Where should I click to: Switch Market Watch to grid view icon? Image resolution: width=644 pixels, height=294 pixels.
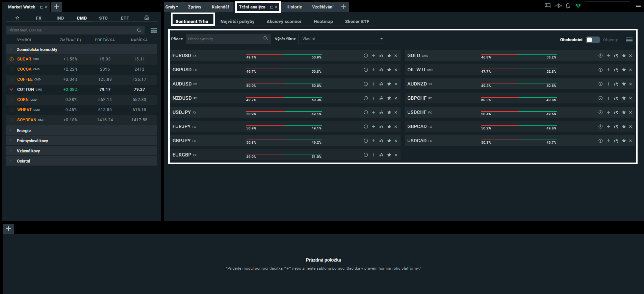[154, 30]
